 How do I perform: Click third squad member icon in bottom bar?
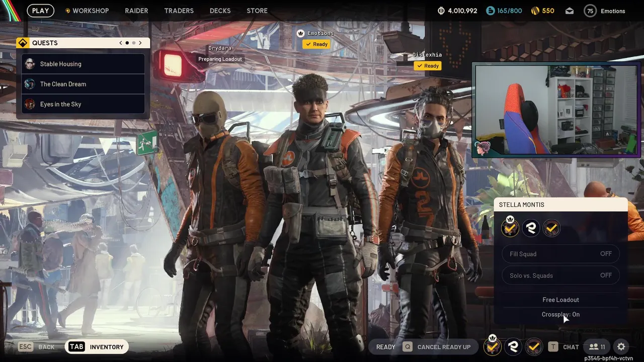pyautogui.click(x=534, y=346)
